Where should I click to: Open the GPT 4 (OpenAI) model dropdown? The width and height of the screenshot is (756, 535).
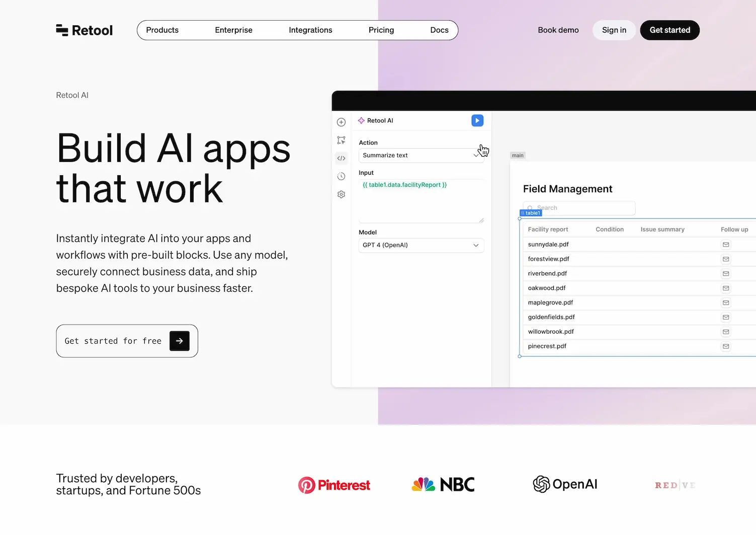(x=421, y=245)
